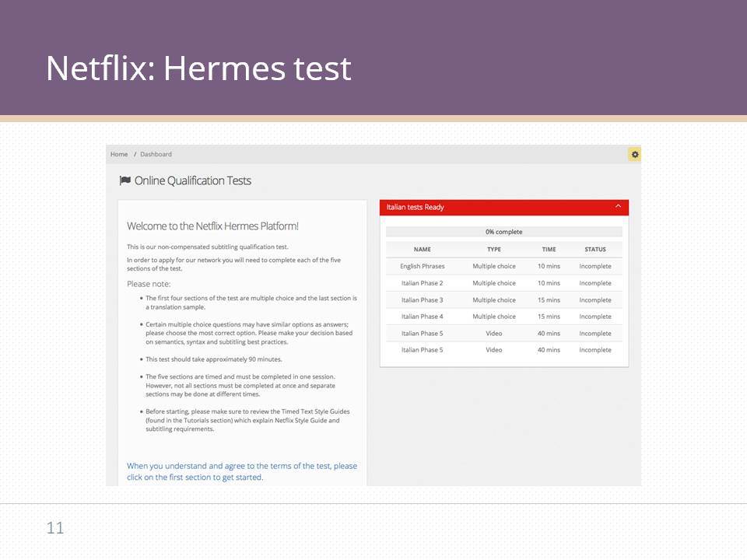Open the Dashboard breadcrumb
Viewport: 747px width, 560px height.
[x=156, y=154]
